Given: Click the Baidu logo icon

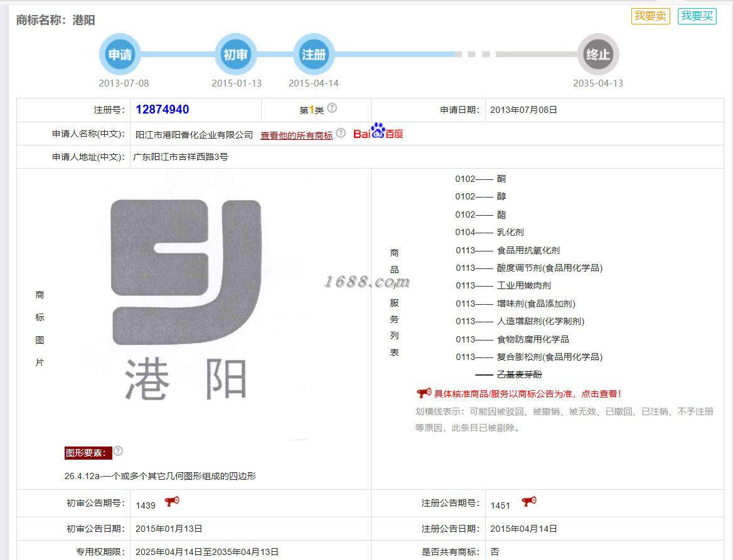Looking at the screenshot, I should pos(378,131).
